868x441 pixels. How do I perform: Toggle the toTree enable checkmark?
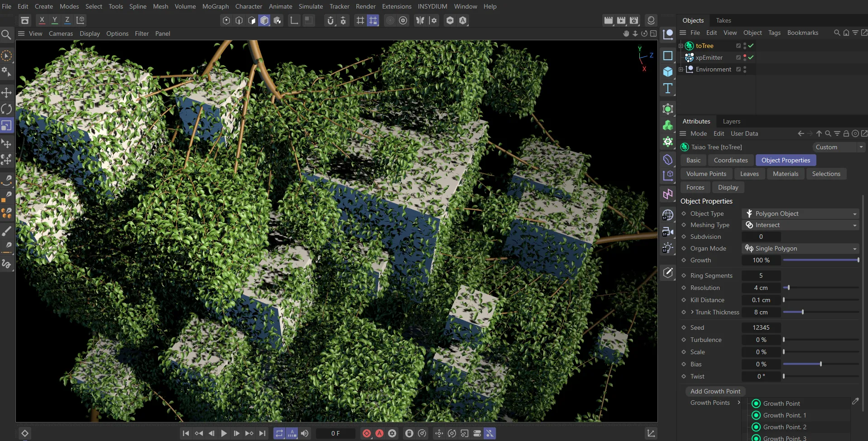(x=751, y=46)
